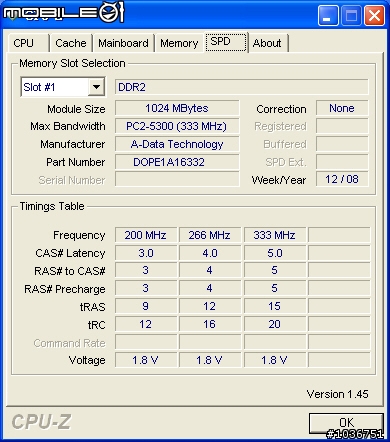
Task: Click the CAS# Latency 5.0 cell
Action: 275,253
